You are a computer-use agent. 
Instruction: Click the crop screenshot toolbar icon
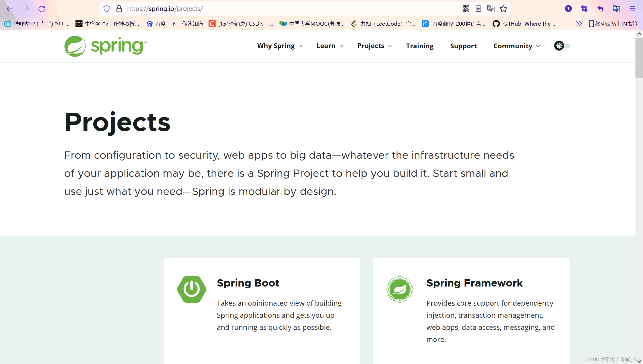[584, 9]
